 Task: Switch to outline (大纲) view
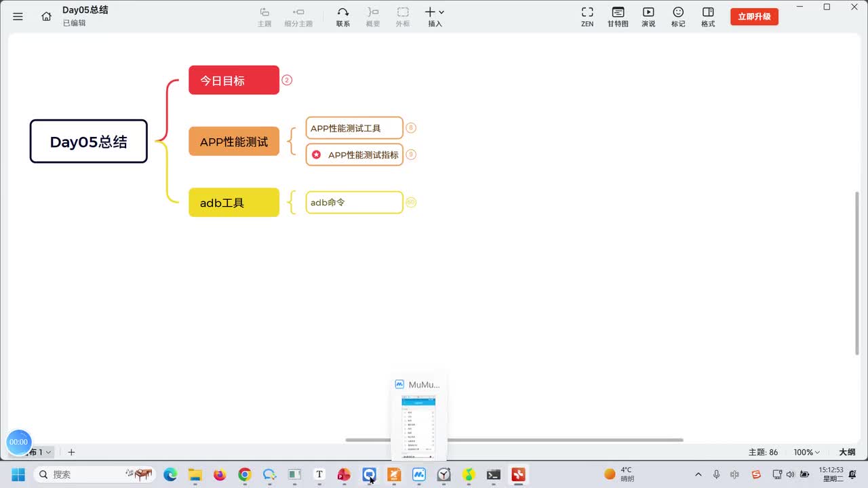(x=847, y=452)
